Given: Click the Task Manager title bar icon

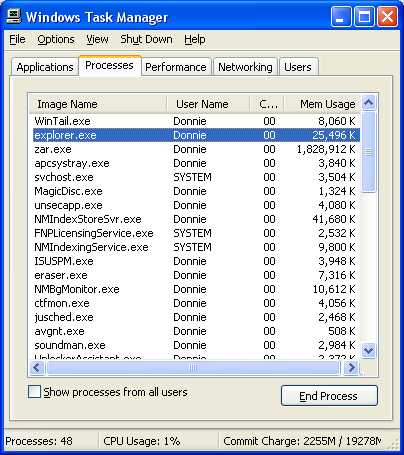Looking at the screenshot, I should point(14,16).
